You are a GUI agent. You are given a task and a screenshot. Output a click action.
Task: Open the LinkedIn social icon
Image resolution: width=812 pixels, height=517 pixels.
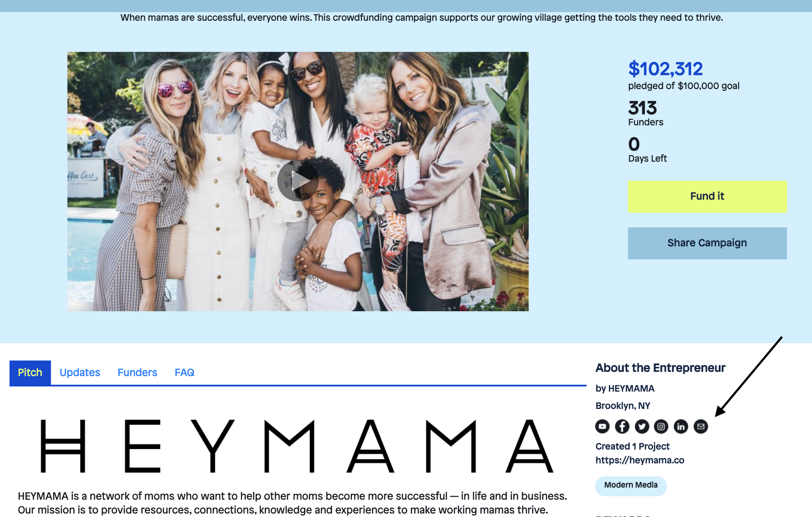point(681,427)
